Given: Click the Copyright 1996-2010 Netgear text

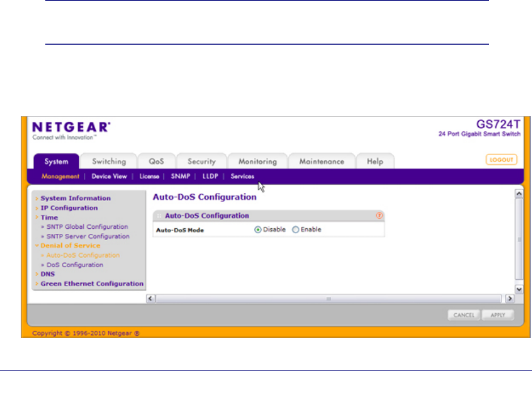Looking at the screenshot, I should tap(86, 334).
